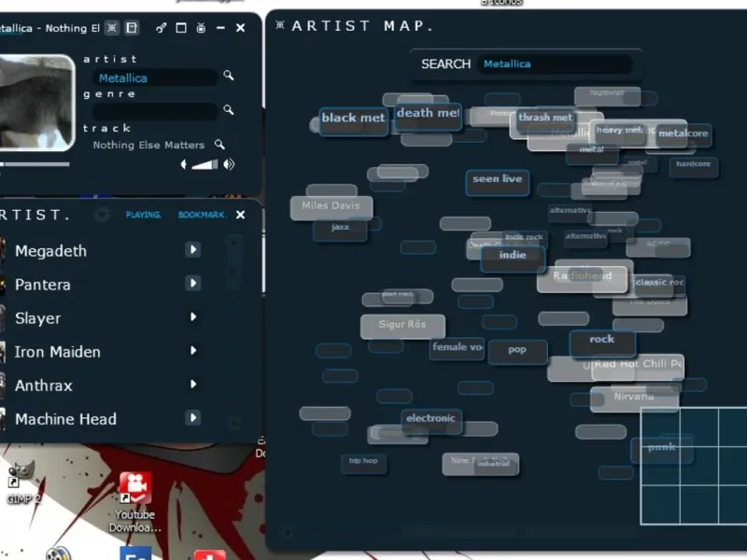The image size is (747, 560).
Task: Select the electronic tag on the map
Action: point(431,421)
